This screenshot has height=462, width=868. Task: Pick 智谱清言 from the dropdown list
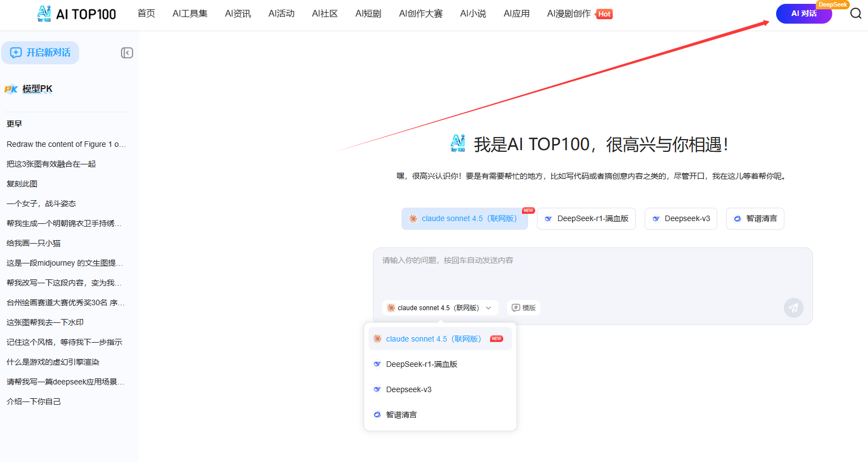click(x=402, y=415)
